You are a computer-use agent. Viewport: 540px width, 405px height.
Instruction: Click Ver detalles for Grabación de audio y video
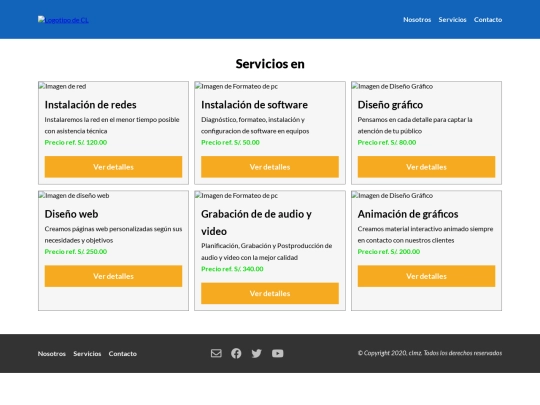[270, 293]
